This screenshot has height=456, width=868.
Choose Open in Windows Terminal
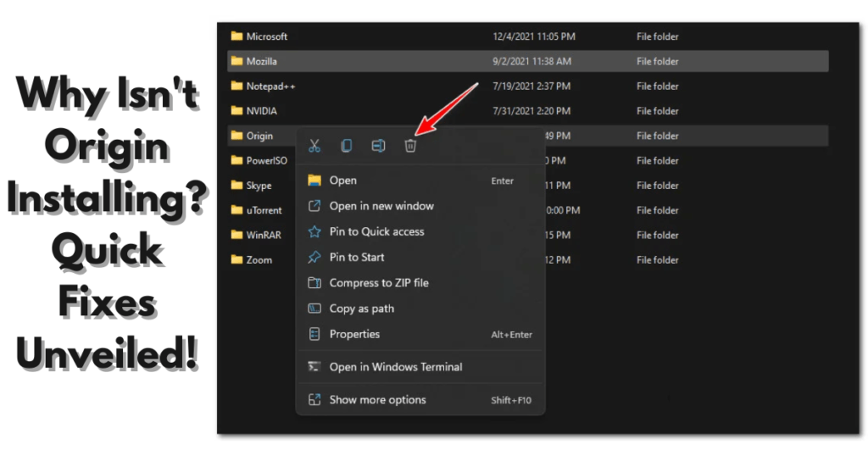420,367
